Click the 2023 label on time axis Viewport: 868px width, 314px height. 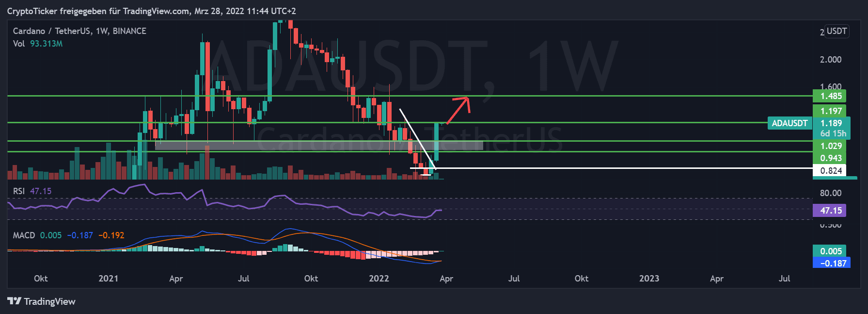coord(648,279)
